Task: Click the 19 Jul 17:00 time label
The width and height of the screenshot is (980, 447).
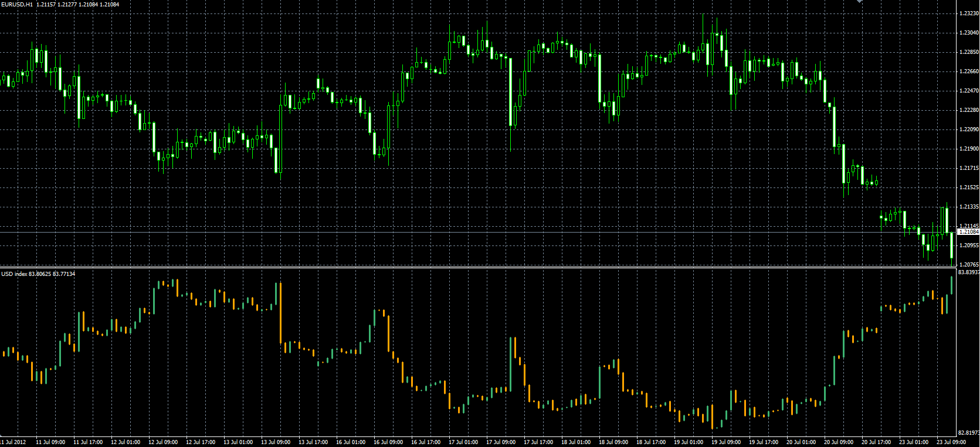Action: point(764,442)
